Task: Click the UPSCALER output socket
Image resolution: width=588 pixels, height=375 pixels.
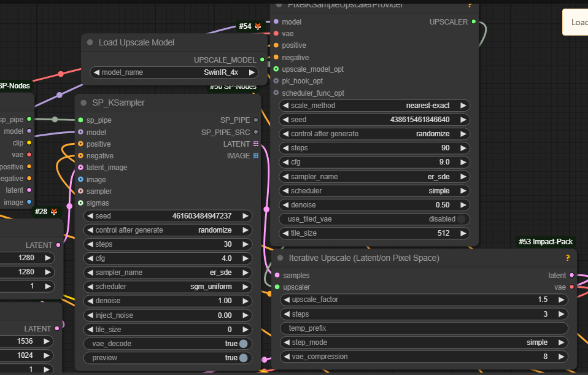Action: (x=474, y=21)
